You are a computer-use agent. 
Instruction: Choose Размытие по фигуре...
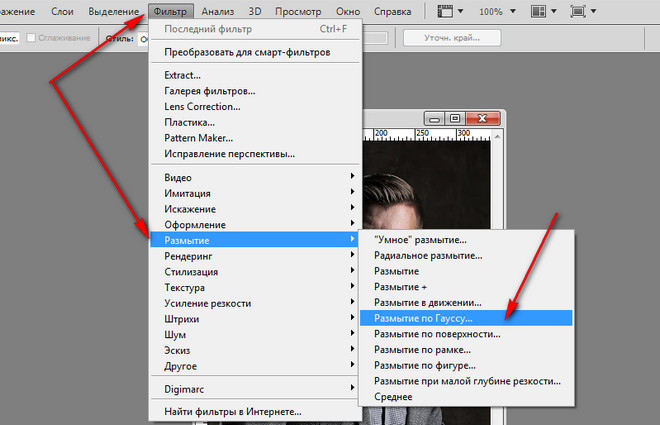[x=466, y=365]
